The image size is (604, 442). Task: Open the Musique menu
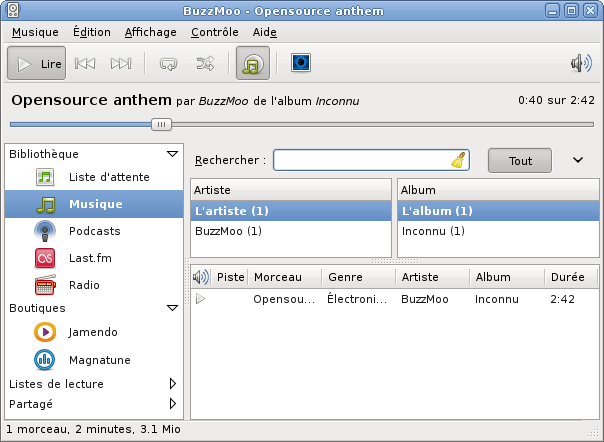[35, 32]
